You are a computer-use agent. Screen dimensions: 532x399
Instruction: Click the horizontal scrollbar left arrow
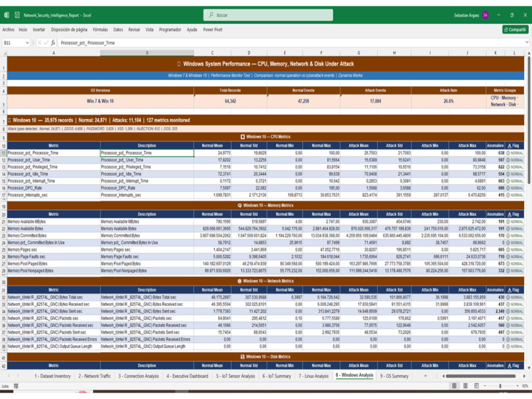[443, 376]
